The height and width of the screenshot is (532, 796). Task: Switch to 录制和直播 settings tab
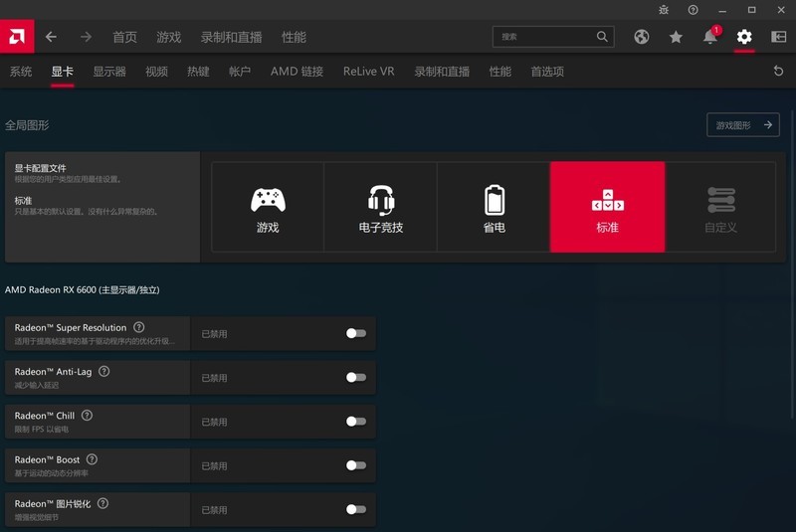(442, 72)
